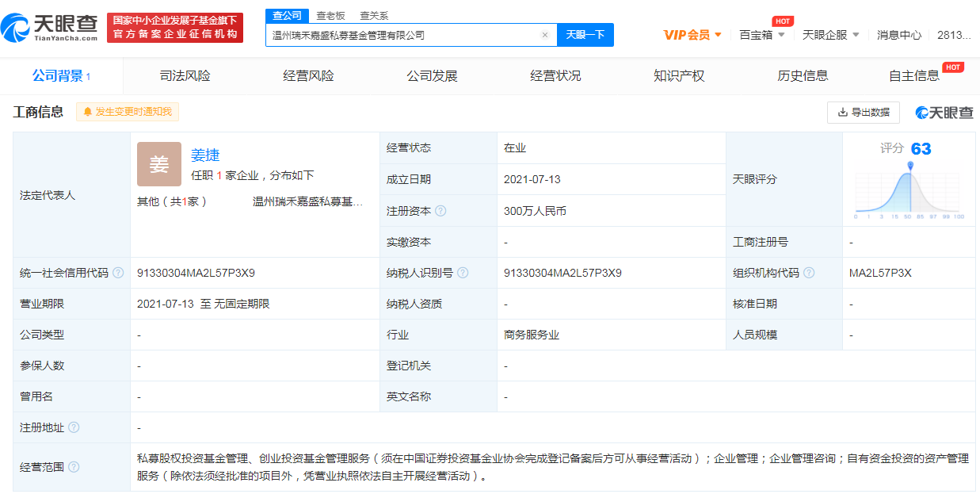Click the 姜 avatar of legal representative
This screenshot has height=494, width=980.
(x=159, y=164)
